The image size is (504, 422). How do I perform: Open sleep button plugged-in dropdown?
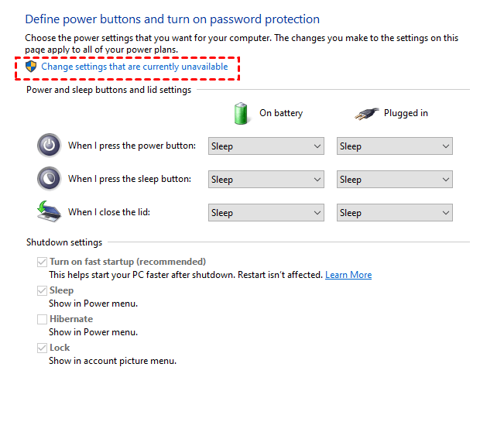(395, 180)
